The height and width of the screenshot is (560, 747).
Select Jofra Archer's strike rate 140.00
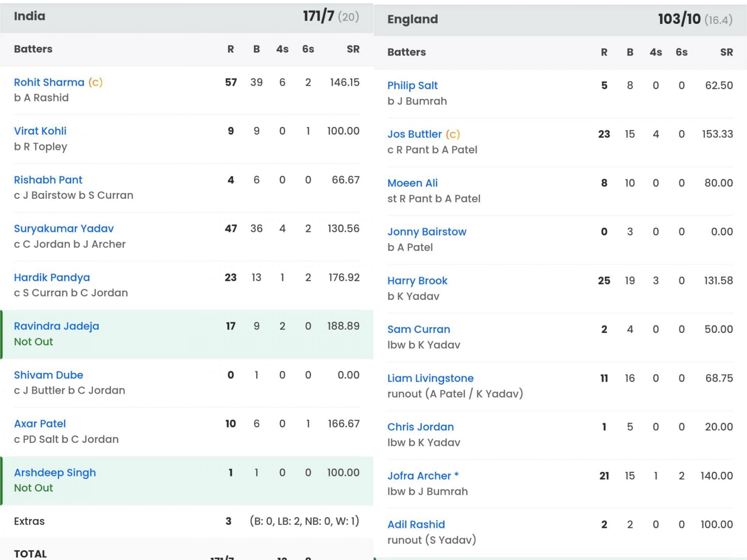717,476
